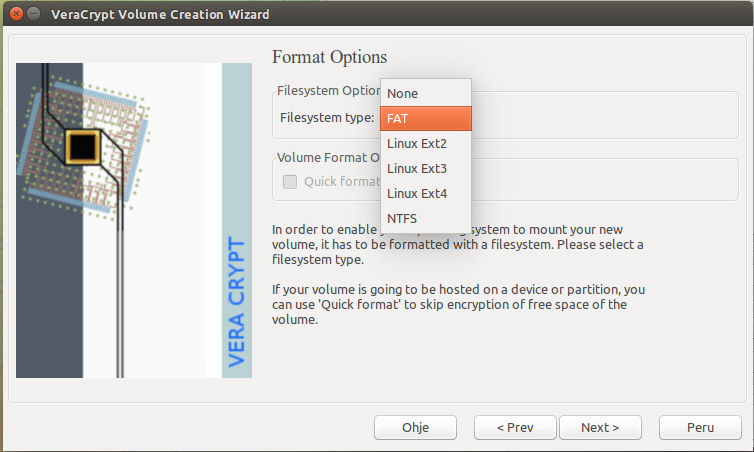Click the VERA CRYPT vertical logo text
Image resolution: width=754 pixels, height=452 pixels.
pos(237,302)
